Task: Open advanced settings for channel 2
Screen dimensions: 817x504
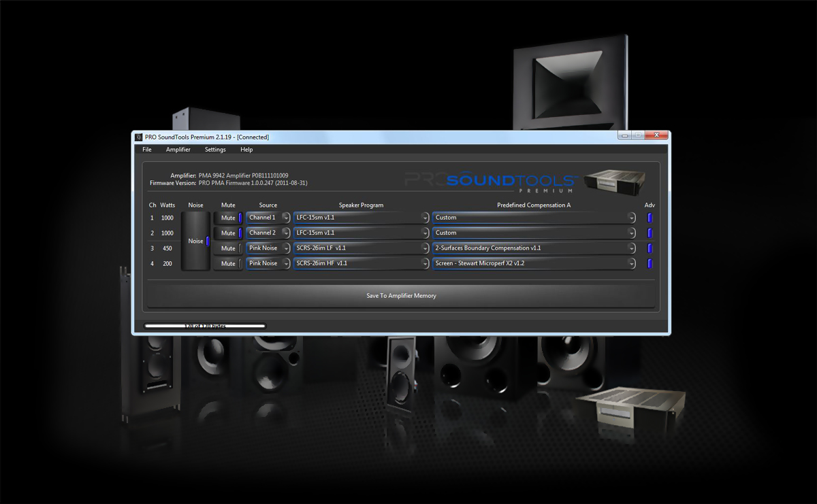Action: (x=649, y=233)
